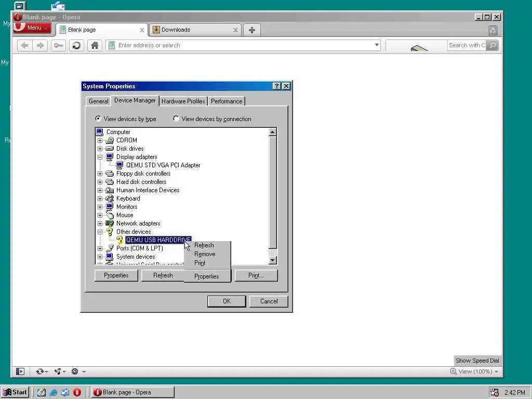Click the Monitors device icon
Image resolution: width=532 pixels, height=399 pixels.
click(x=110, y=207)
